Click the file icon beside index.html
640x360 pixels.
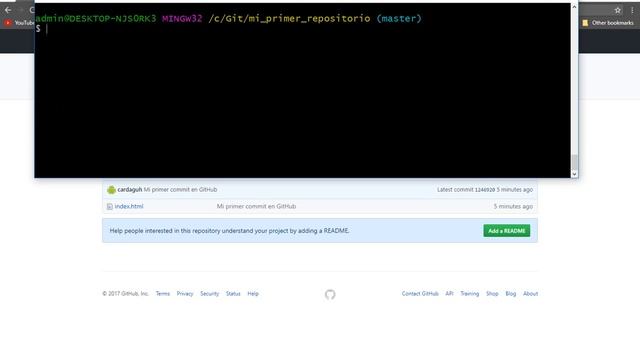109,207
